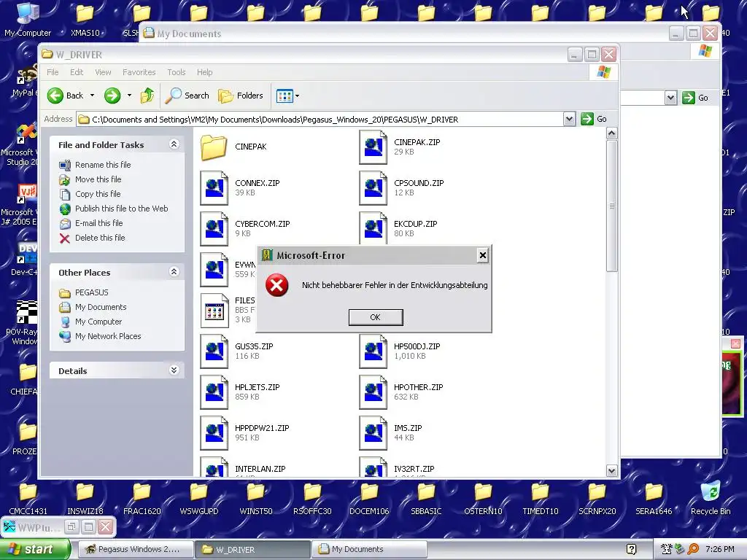Select the HP500DJ.ZIP file icon
Image resolution: width=747 pixels, height=560 pixels.
click(373, 351)
